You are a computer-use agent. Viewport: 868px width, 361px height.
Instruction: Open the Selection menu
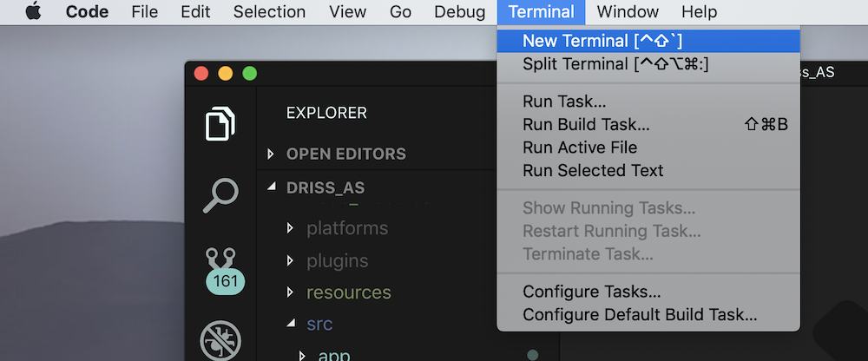[x=269, y=11]
